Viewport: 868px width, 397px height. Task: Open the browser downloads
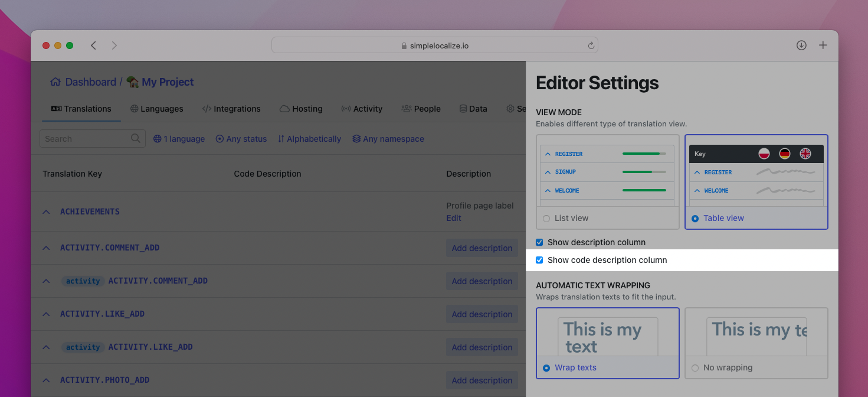tap(801, 45)
